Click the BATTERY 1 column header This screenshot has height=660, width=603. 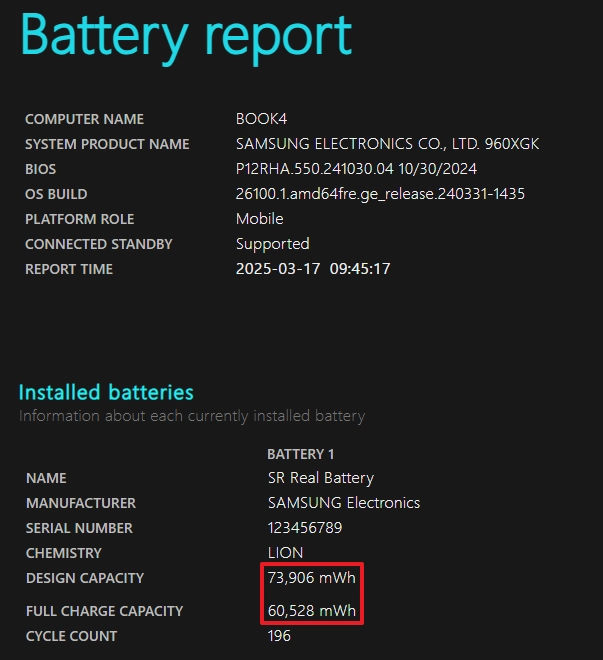(300, 454)
